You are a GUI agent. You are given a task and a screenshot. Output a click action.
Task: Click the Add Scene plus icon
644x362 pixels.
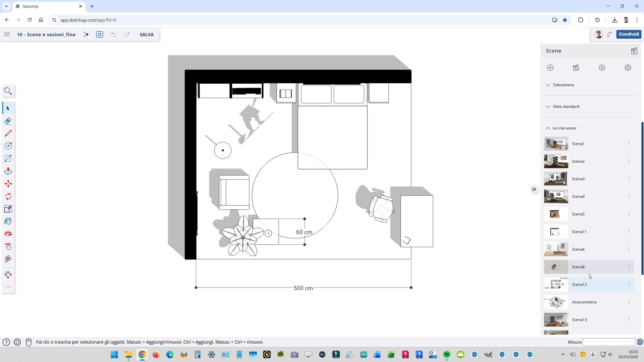550,68
